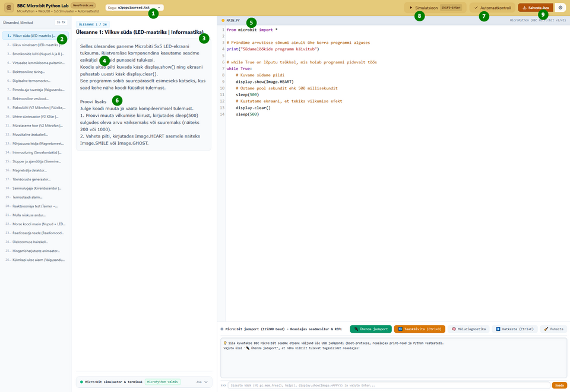Select task 2 Liikuv nimekaart in list
Image resolution: width=570 pixels, height=392 pixels.
(35, 45)
